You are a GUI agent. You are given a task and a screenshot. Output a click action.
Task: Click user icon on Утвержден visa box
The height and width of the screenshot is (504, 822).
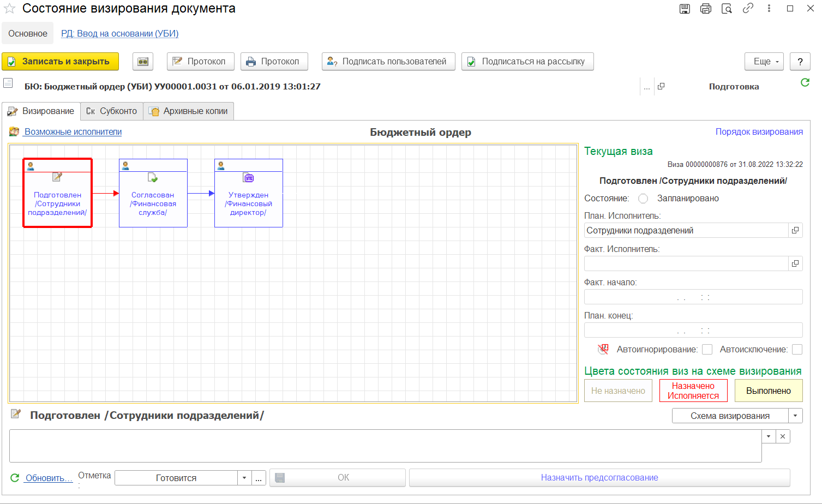221,166
